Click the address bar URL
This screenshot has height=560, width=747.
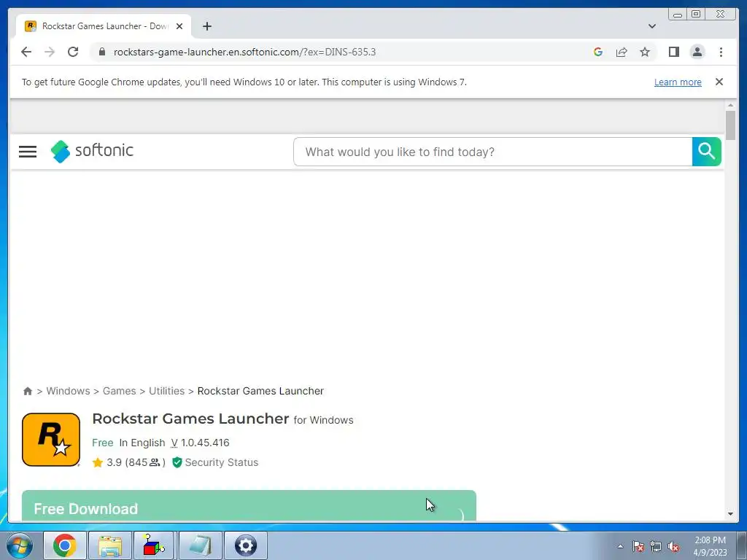[x=244, y=52]
